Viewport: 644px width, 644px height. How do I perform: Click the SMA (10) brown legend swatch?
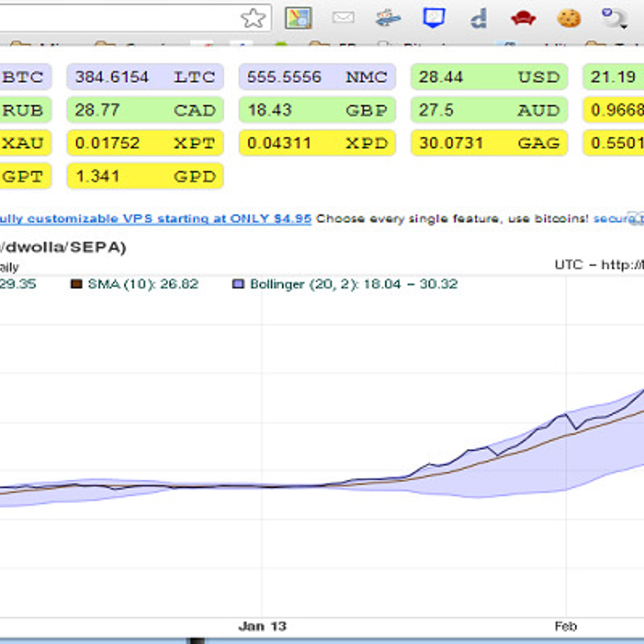[x=77, y=284]
